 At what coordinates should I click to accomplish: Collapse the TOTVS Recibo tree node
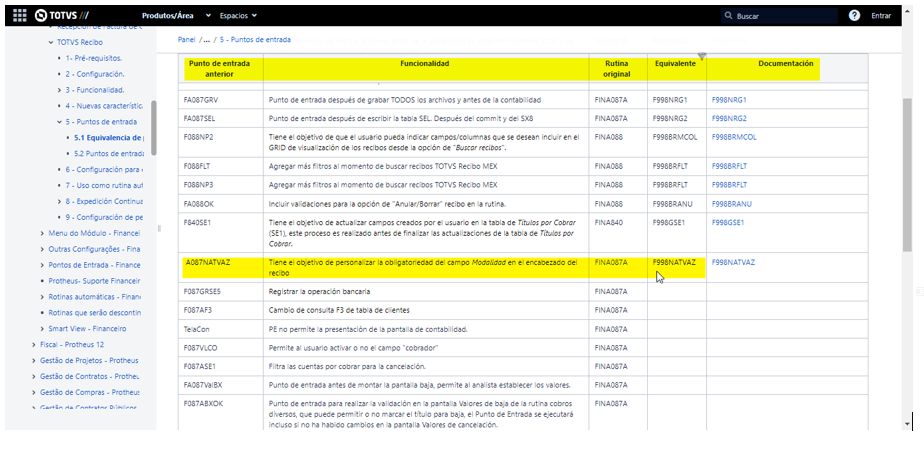click(51, 42)
